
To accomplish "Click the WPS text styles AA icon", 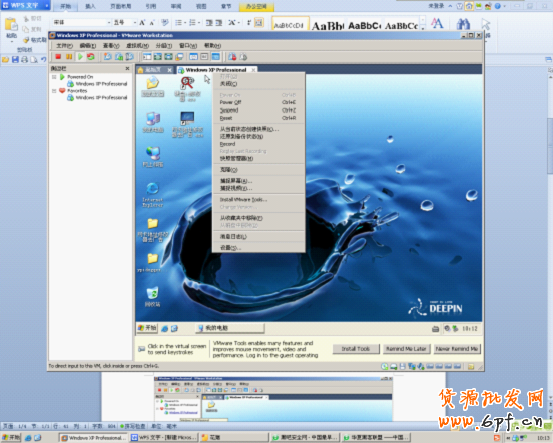I will point(437,23).
